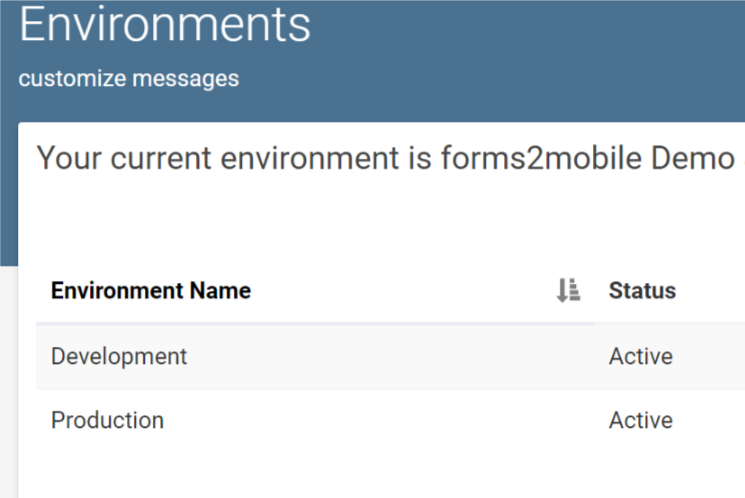Click the empty middle of the Development row
This screenshot has width=745, height=498.
click(x=380, y=356)
